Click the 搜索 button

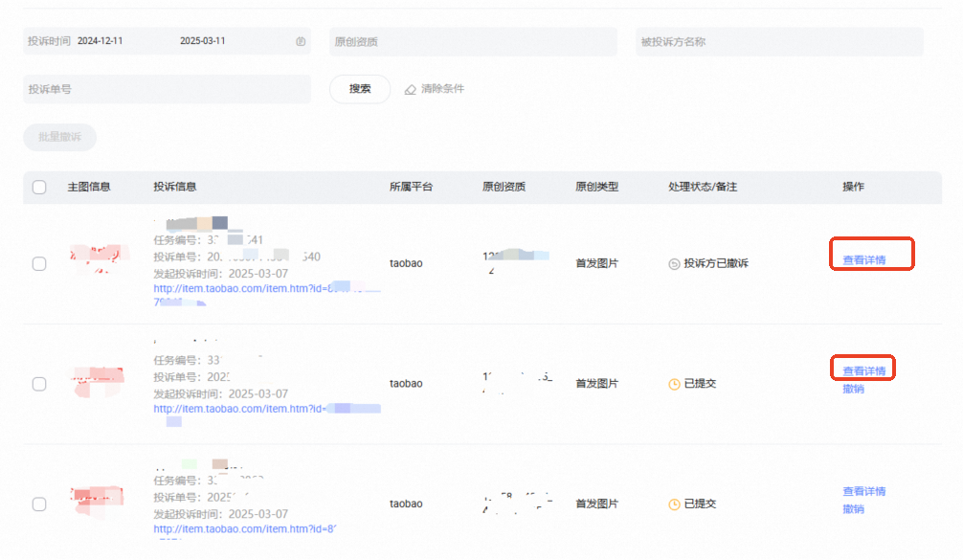click(360, 89)
